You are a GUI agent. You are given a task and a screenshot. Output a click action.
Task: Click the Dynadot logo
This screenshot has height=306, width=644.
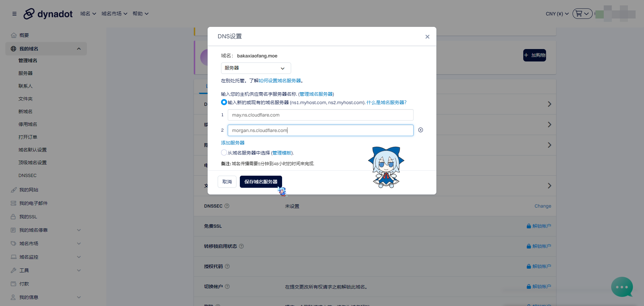(48, 14)
